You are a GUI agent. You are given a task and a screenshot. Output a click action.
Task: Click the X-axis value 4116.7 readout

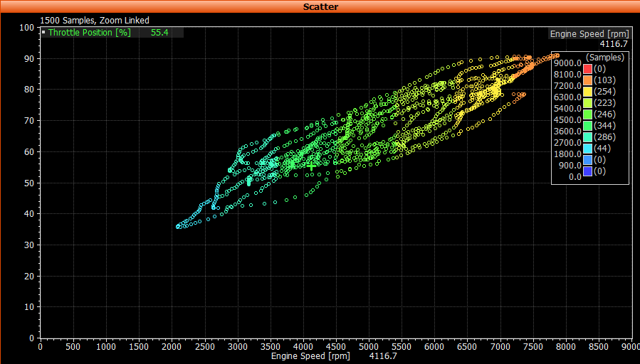point(383,357)
